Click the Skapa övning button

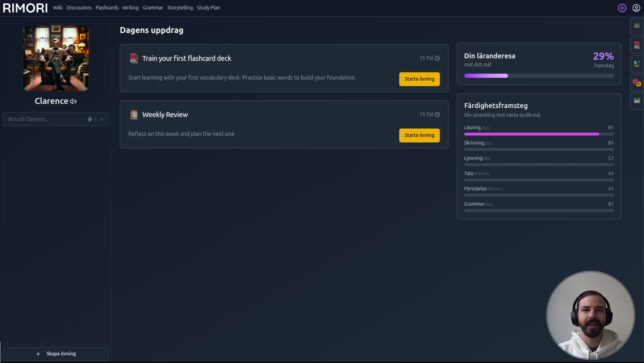56,354
